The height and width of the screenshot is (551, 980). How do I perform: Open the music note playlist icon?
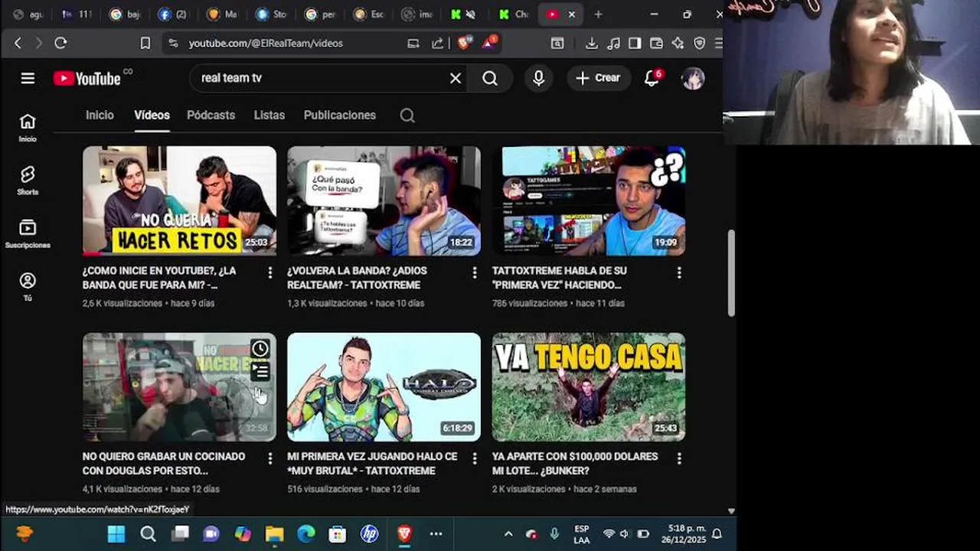pyautogui.click(x=613, y=44)
